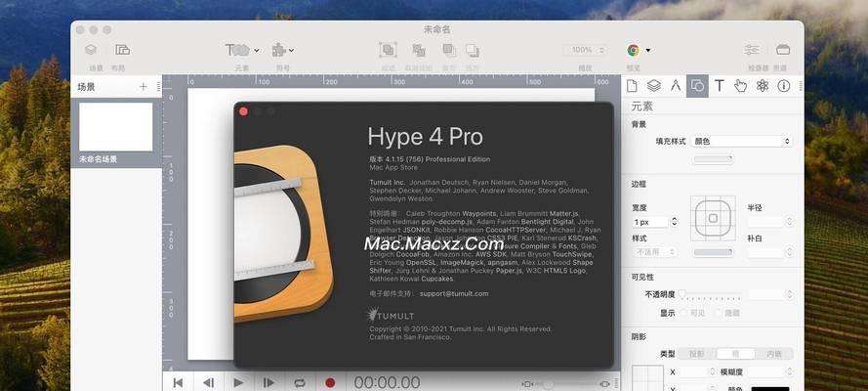
Task: Open the Resources (资源) library icon
Action: point(783,50)
